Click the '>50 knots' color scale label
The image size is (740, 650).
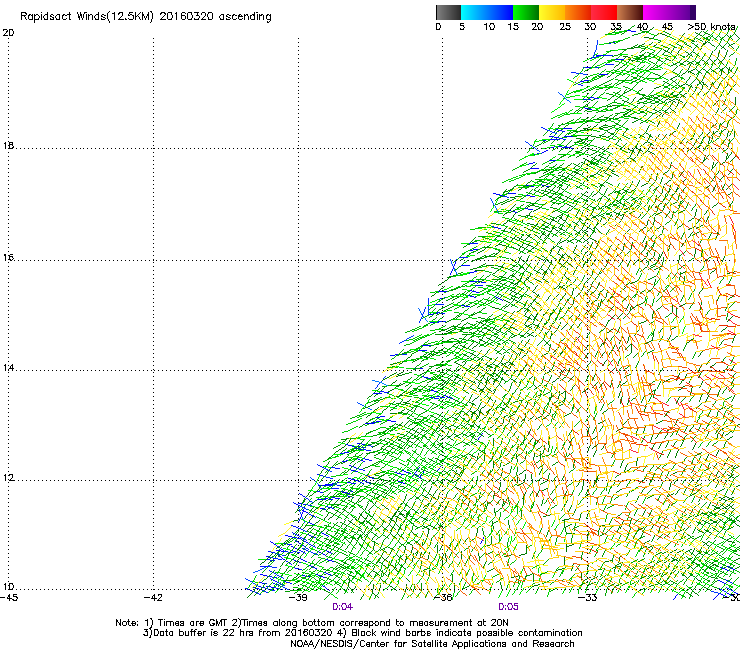point(711,26)
